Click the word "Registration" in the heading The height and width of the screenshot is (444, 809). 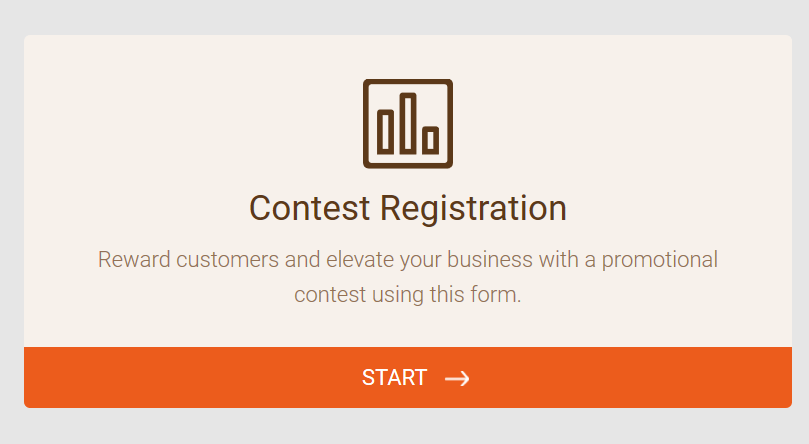coord(473,208)
